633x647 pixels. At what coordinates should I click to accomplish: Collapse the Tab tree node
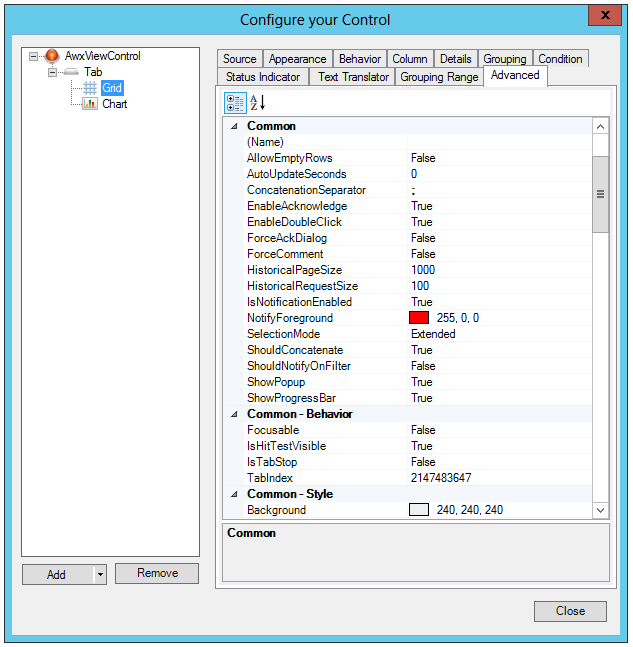point(52,72)
